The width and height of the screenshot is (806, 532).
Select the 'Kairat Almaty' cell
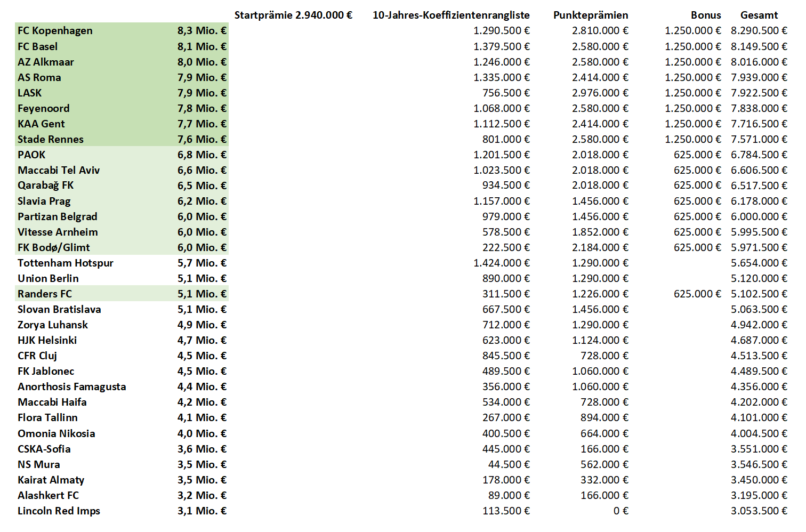point(51,480)
